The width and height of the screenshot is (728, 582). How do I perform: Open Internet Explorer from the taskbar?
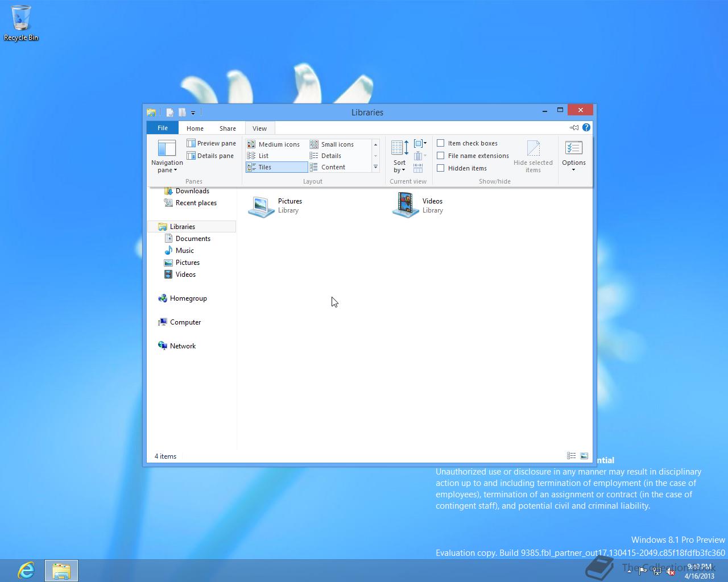click(x=26, y=571)
